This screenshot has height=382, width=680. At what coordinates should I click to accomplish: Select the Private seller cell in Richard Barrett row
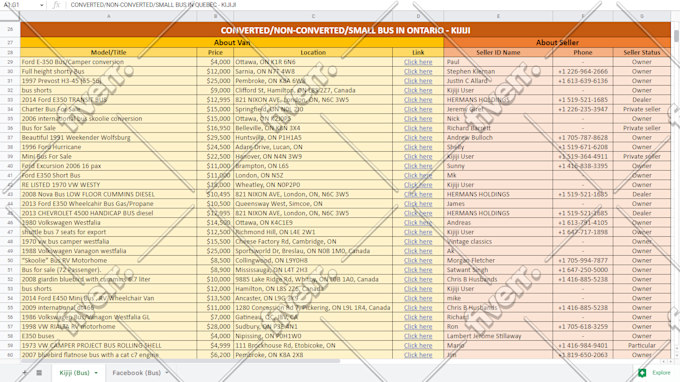click(642, 128)
